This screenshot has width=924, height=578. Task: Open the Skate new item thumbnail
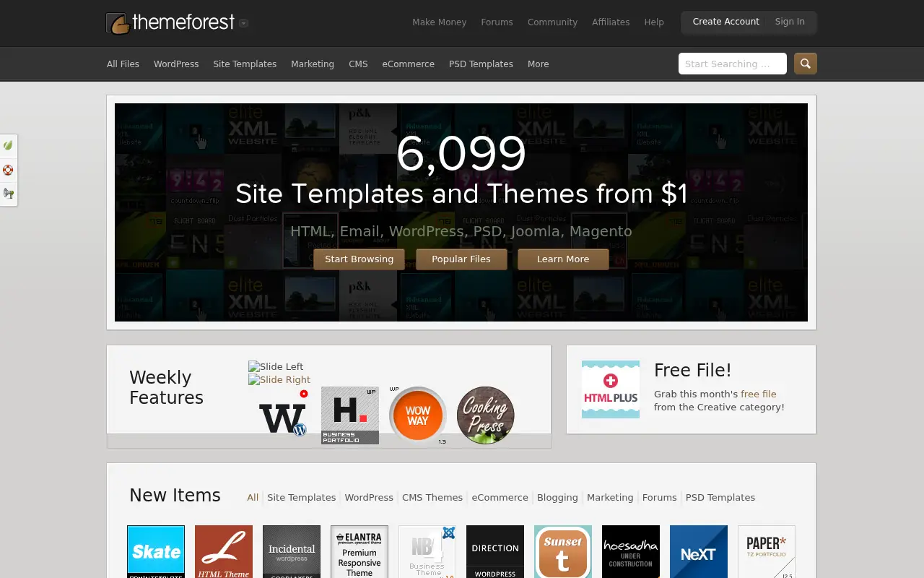[156, 551]
